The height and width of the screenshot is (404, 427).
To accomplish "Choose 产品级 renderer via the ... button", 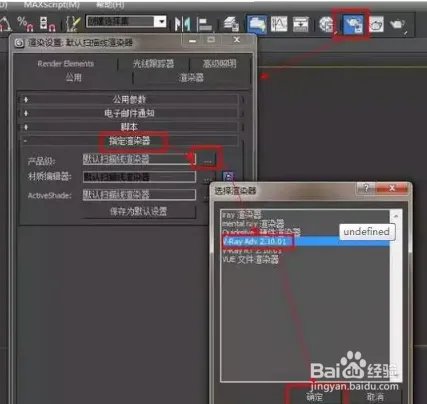I will 207,161.
